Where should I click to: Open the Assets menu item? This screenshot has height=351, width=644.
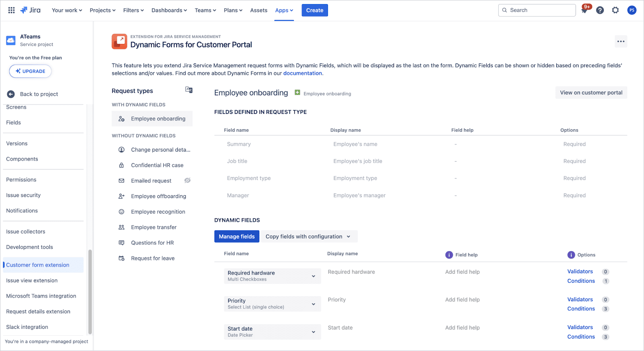click(258, 10)
